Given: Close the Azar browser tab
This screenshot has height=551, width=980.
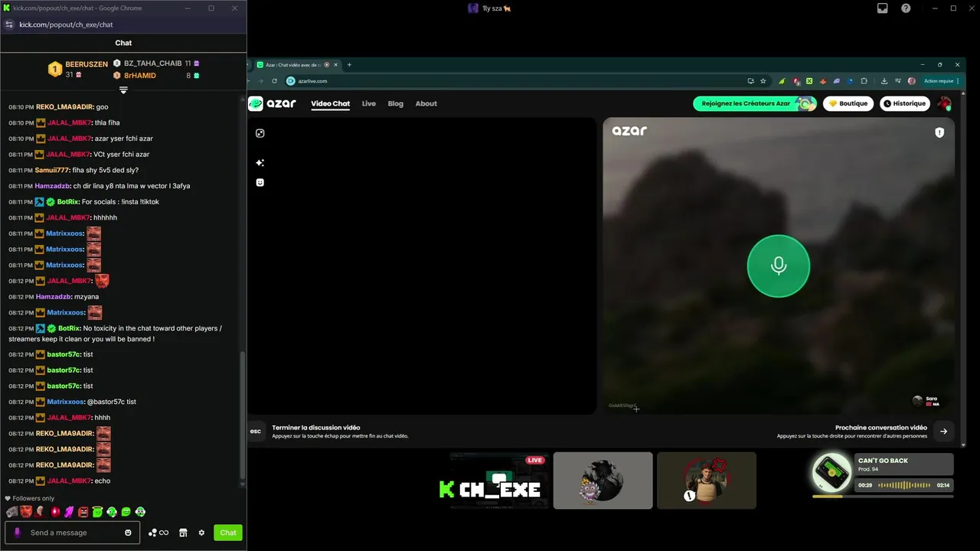Looking at the screenshot, I should pos(336,64).
